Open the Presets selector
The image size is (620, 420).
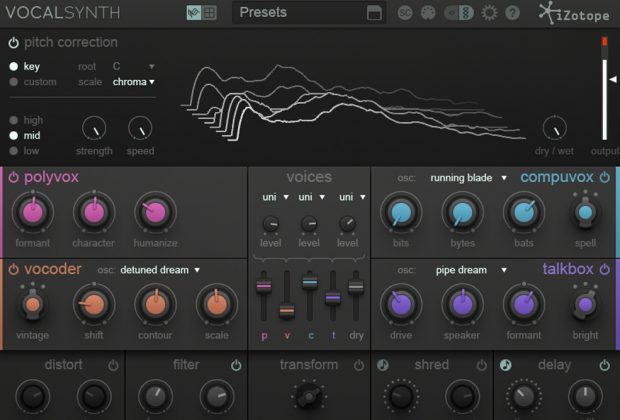[309, 13]
